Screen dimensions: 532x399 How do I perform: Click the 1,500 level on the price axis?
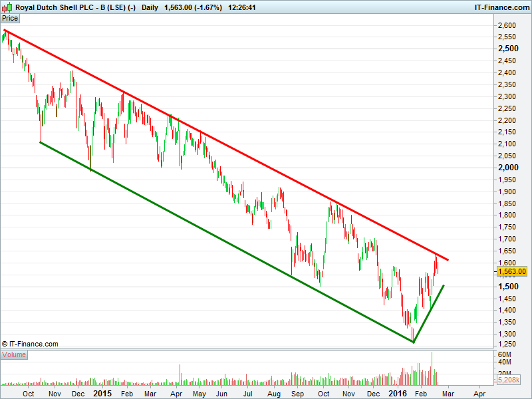point(507,286)
